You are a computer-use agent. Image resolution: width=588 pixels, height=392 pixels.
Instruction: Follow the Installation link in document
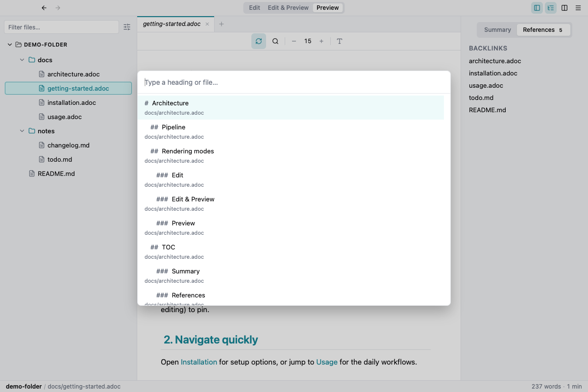point(199,362)
